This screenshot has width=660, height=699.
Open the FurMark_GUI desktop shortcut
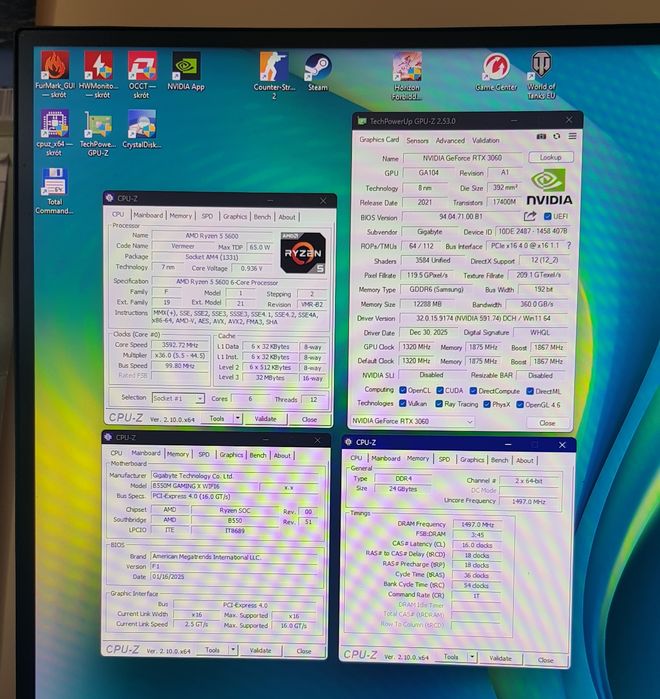click(x=55, y=74)
